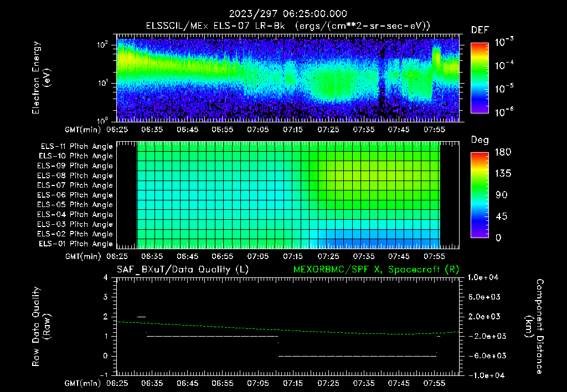Click the Deg pitch angle color bar

(480, 195)
